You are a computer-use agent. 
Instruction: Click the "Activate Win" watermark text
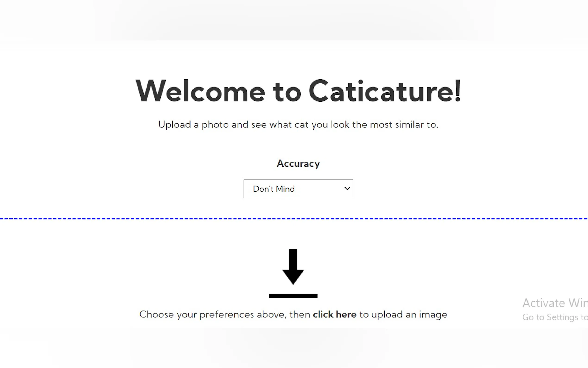555,303
